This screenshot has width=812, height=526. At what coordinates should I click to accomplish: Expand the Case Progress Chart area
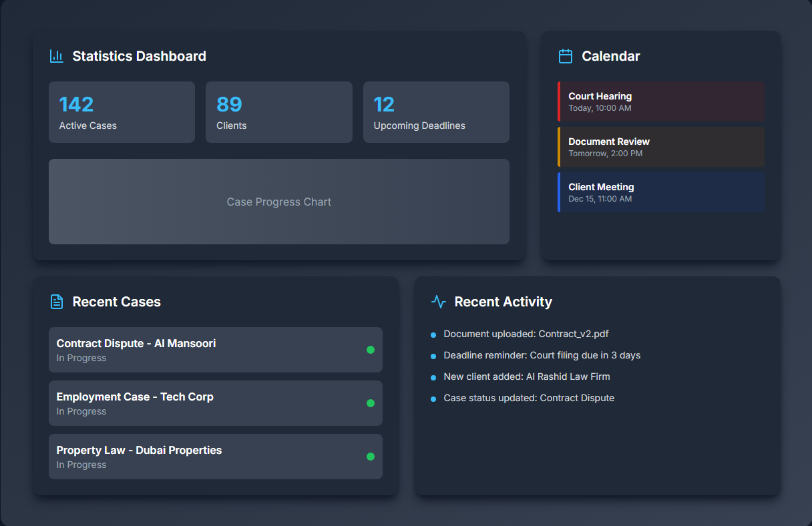pyautogui.click(x=279, y=202)
